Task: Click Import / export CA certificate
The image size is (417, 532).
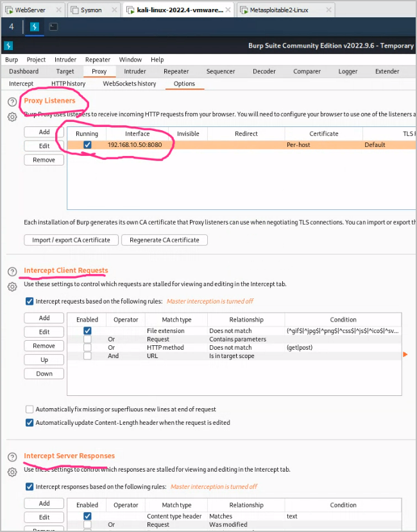Action: click(71, 240)
